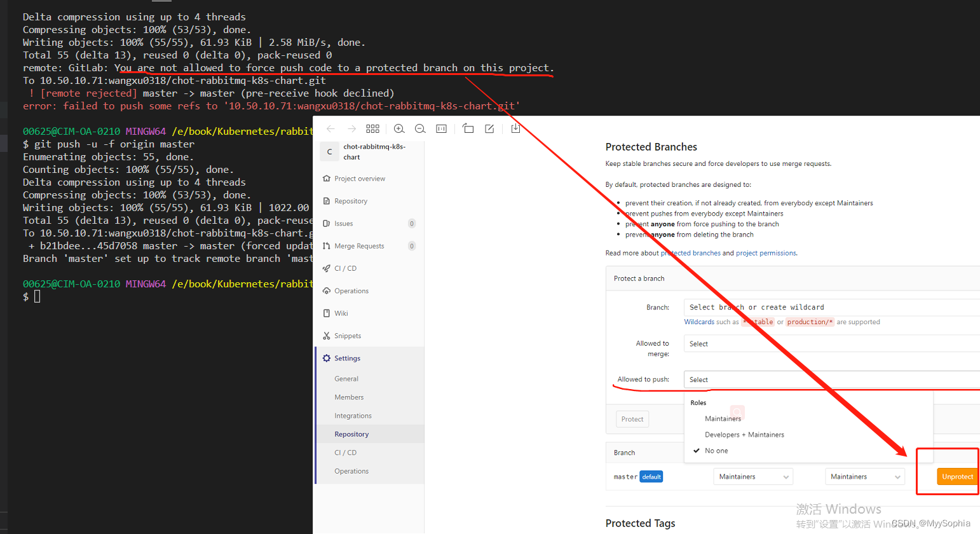The image size is (980, 534).
Task: Click the Operations icon above Wiki
Action: (x=327, y=291)
